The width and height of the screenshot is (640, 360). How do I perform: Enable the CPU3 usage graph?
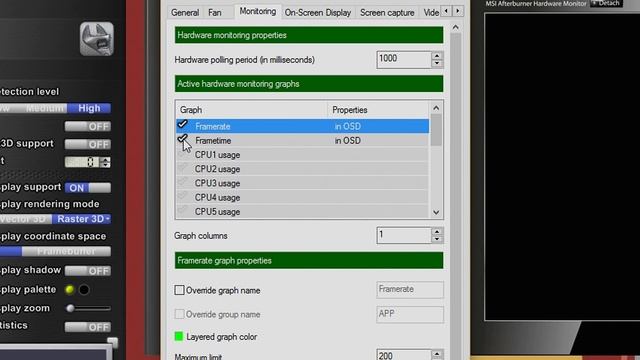pos(182,182)
